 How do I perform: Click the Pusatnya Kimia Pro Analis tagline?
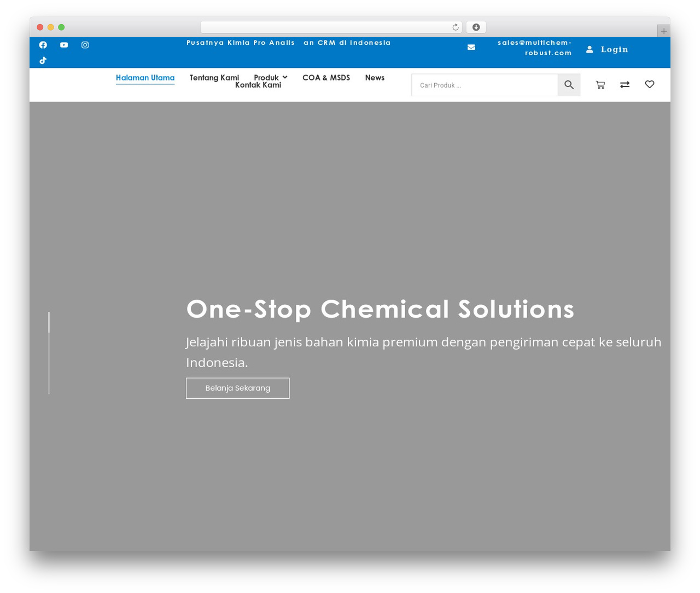point(289,43)
